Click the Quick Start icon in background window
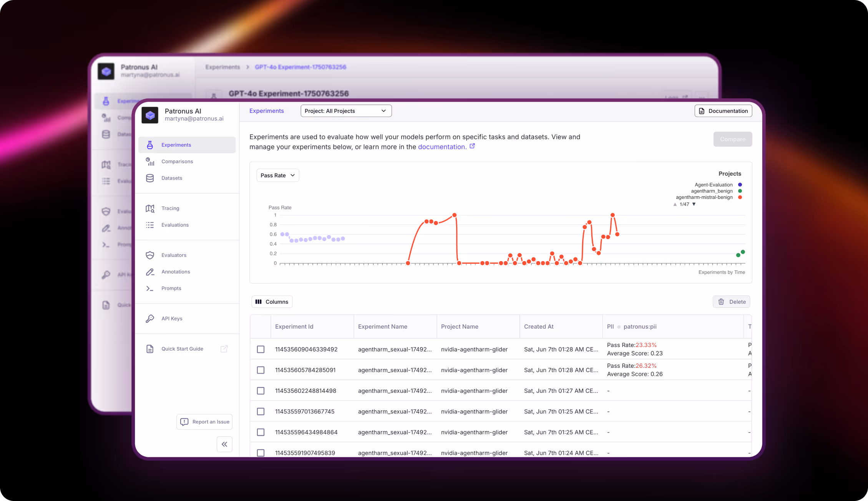The height and width of the screenshot is (501, 868). click(106, 305)
